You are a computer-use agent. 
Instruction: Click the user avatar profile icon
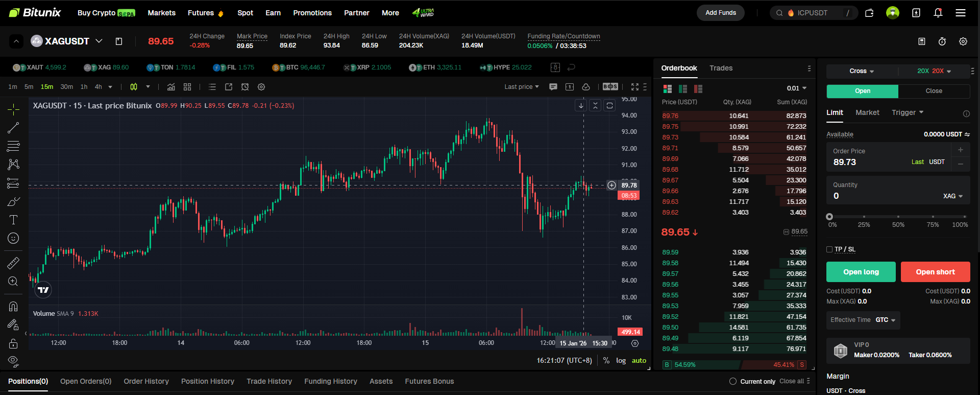(x=893, y=13)
